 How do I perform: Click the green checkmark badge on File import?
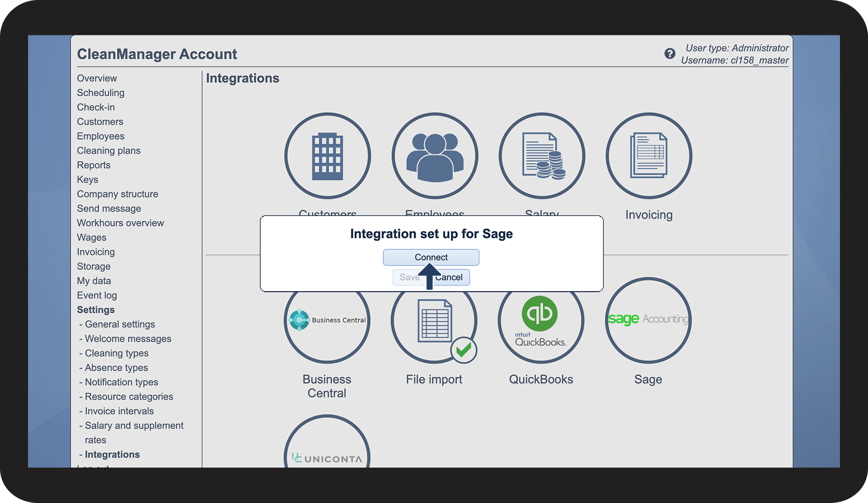[x=464, y=350]
